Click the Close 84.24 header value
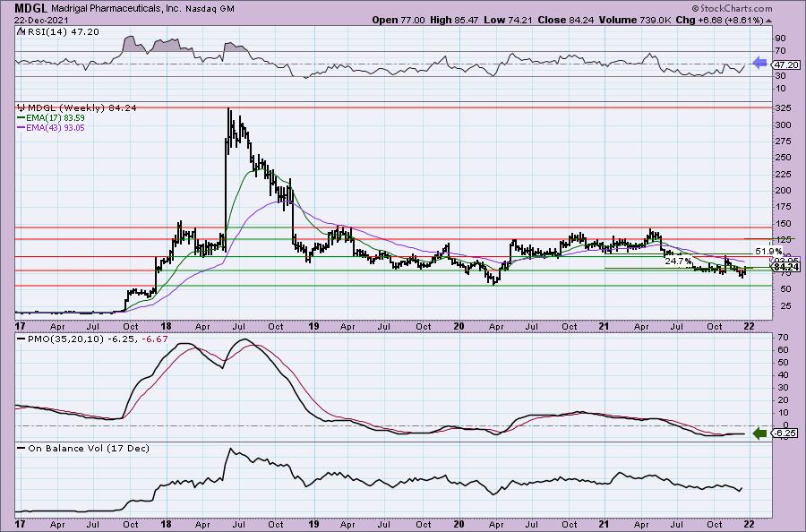 tap(566, 20)
